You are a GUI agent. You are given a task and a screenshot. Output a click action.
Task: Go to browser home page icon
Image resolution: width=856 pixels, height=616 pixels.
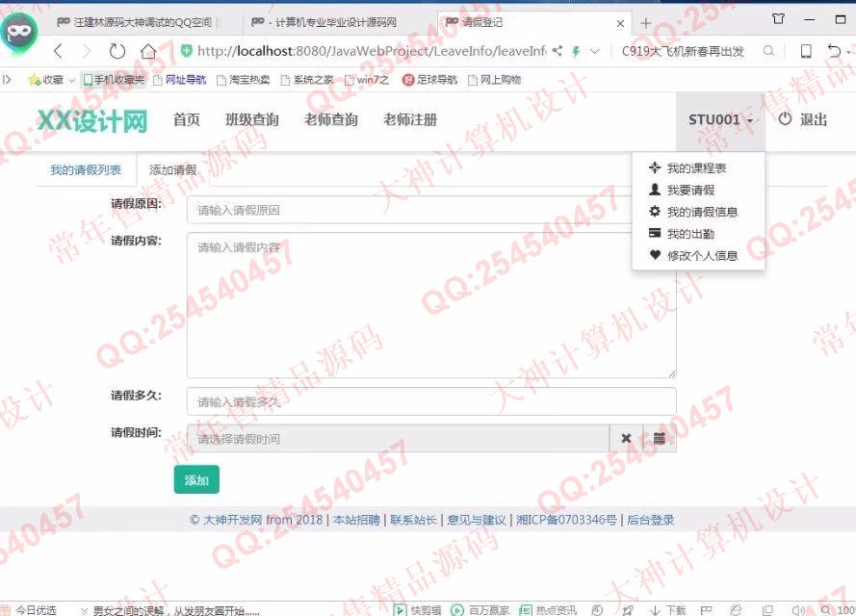coord(148,51)
